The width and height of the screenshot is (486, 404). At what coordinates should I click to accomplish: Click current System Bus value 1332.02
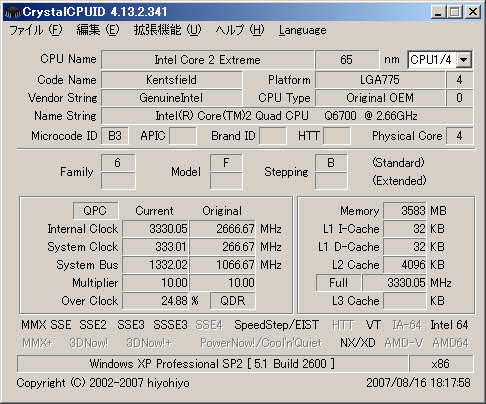[155, 265]
